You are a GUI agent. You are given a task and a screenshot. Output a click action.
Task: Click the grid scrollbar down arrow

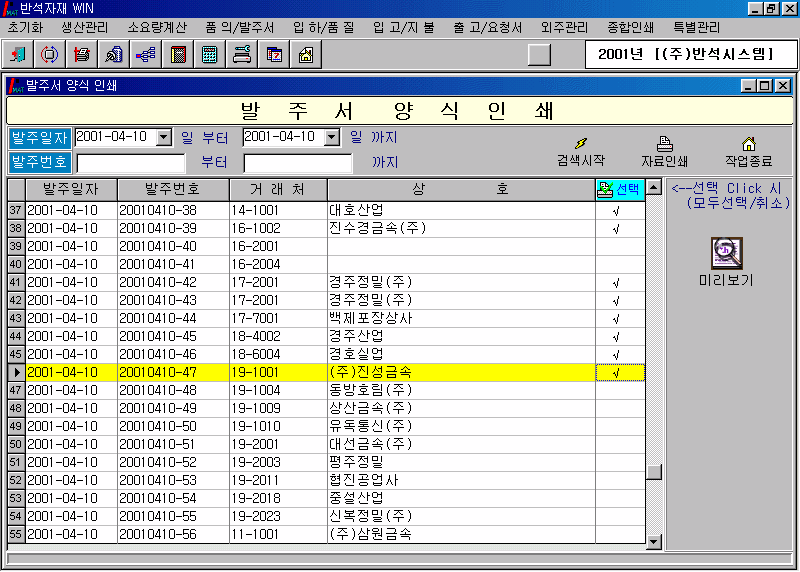point(654,542)
